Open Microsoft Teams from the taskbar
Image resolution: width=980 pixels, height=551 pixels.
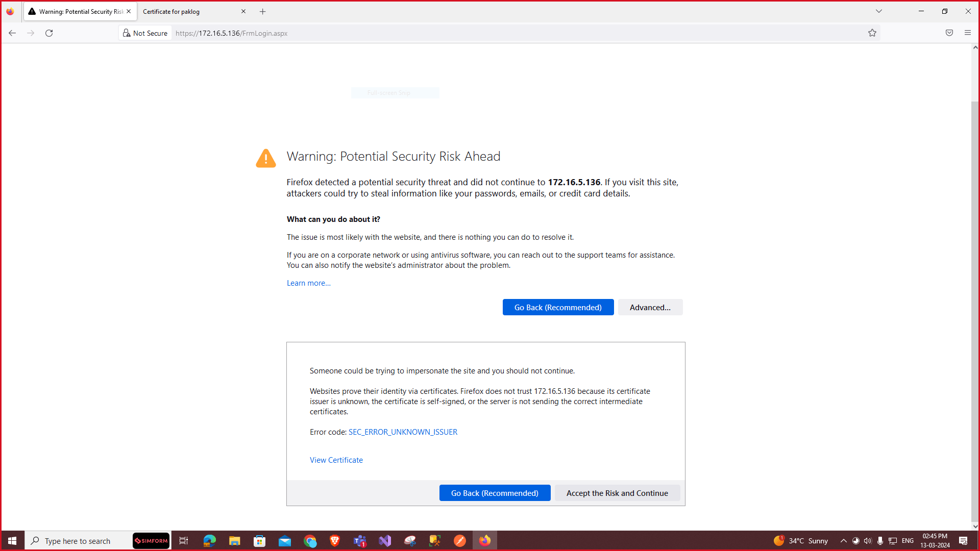point(360,540)
